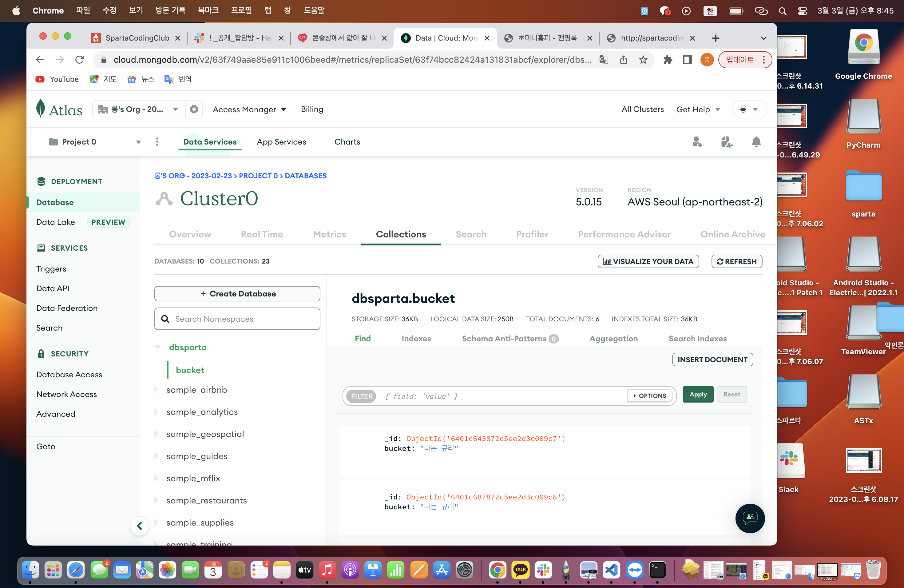Open project options three-dot menu
The image size is (904, 588).
point(157,142)
